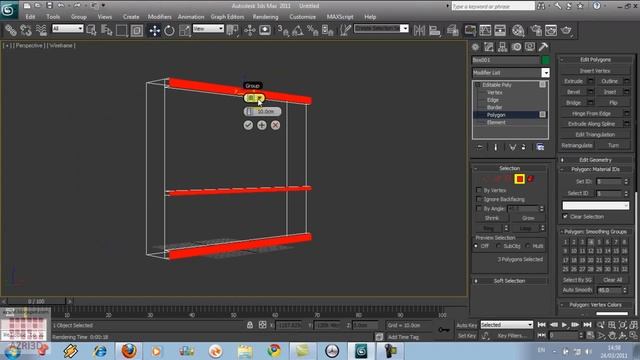Open the MAXScript menu
This screenshot has width=640, height=360.
[x=340, y=17]
